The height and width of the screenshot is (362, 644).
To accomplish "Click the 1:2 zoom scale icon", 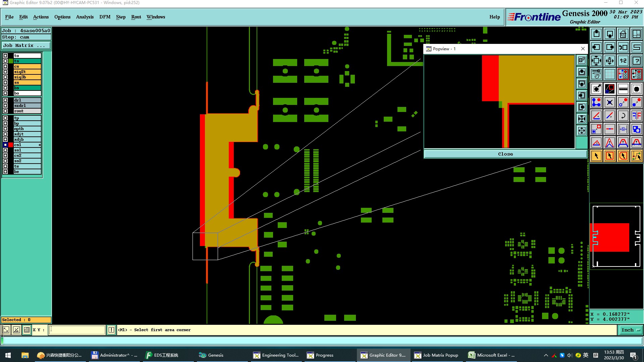I will pyautogui.click(x=623, y=61).
